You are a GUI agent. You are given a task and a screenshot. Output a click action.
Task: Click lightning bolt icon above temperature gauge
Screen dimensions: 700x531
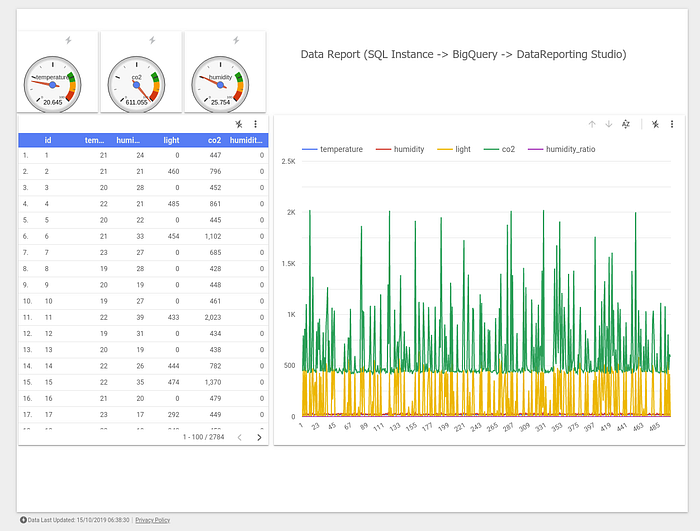click(x=68, y=40)
